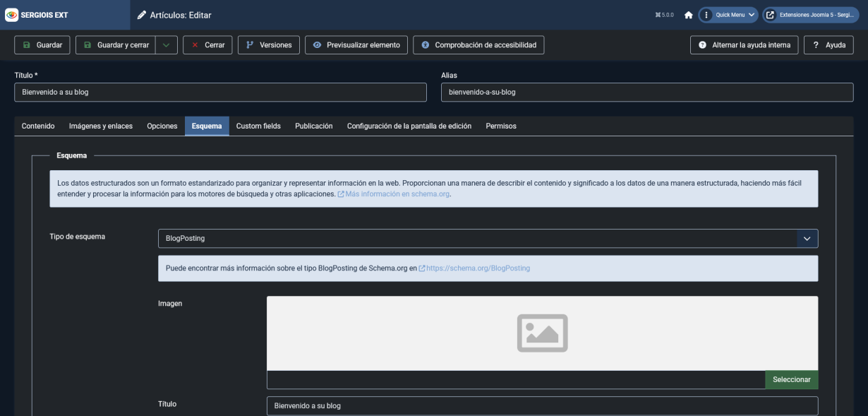The width and height of the screenshot is (868, 416).
Task: Select the Custom fields tab
Action: click(258, 126)
